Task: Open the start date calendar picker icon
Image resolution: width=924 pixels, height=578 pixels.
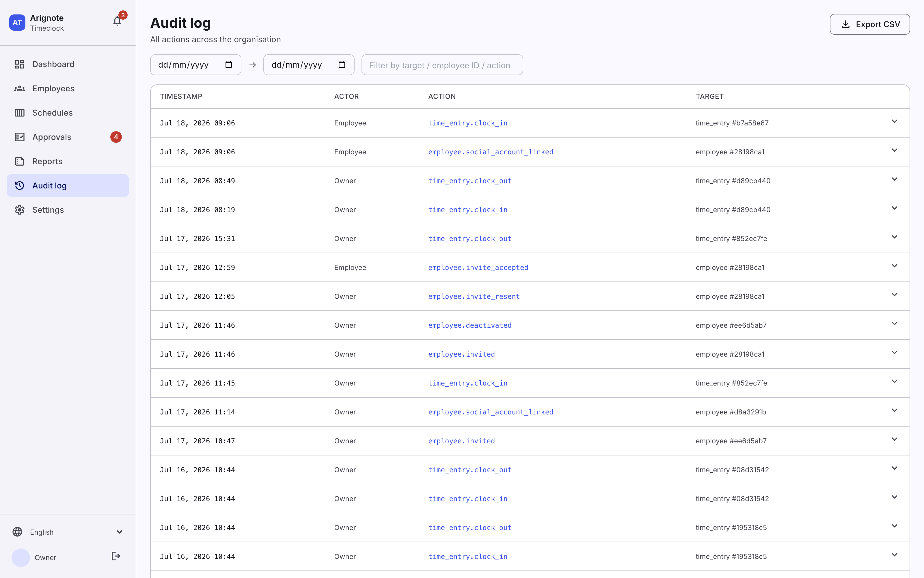Action: 229,65
